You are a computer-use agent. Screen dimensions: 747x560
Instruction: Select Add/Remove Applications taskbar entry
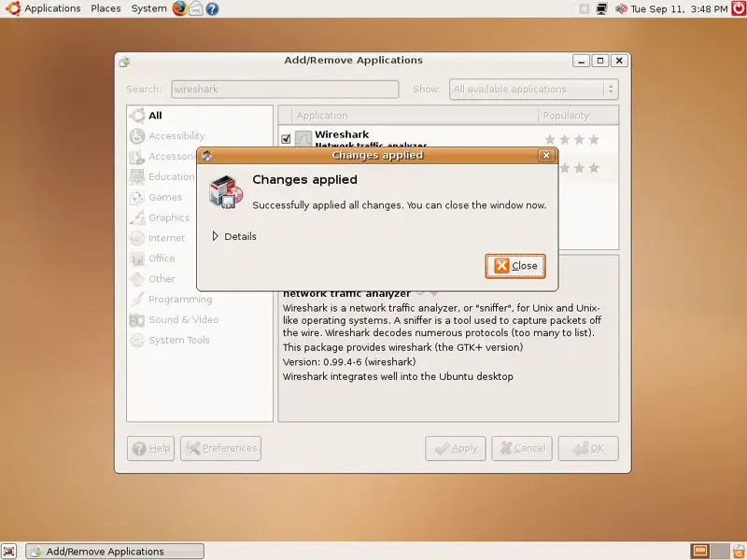coord(115,551)
